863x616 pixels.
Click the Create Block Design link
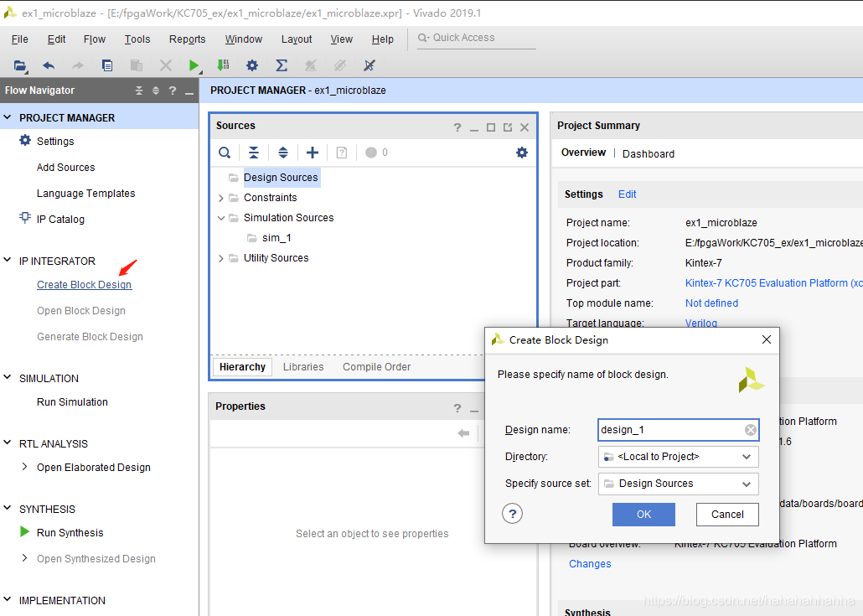pos(85,285)
